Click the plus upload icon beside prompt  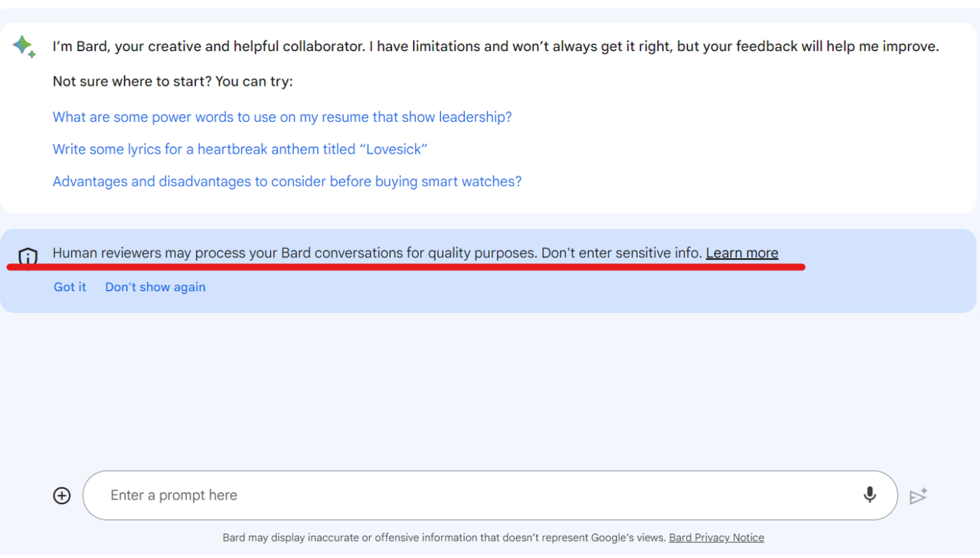[x=62, y=495]
